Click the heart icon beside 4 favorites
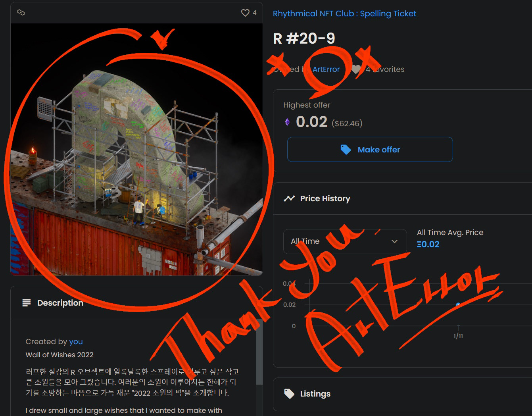 [356, 69]
